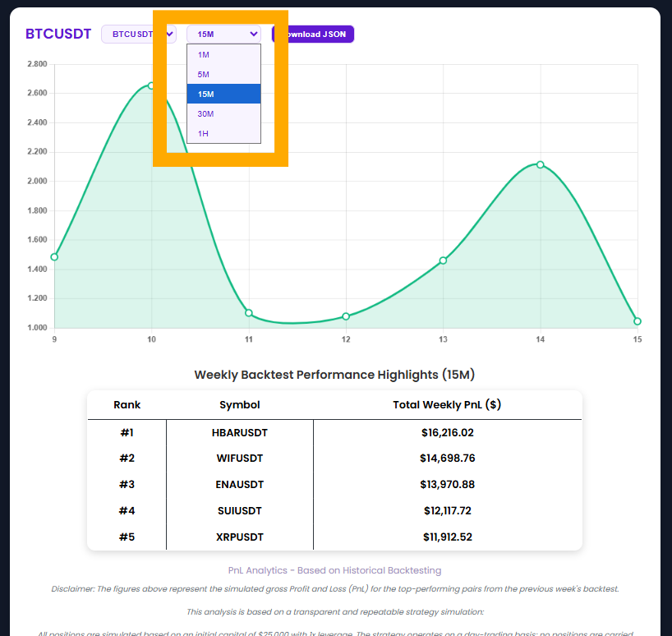Click chart data point at day 15
672x636 pixels.
coord(637,321)
